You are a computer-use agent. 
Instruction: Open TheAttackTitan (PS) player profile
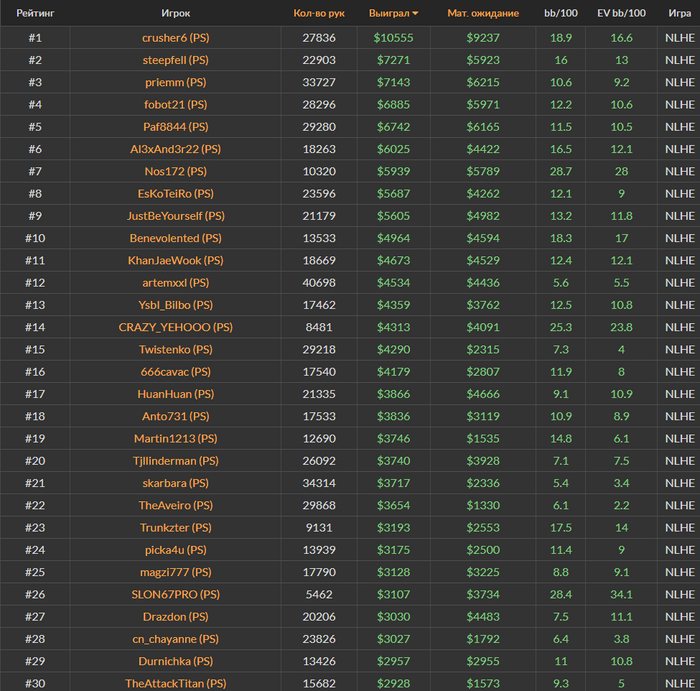pos(175,683)
